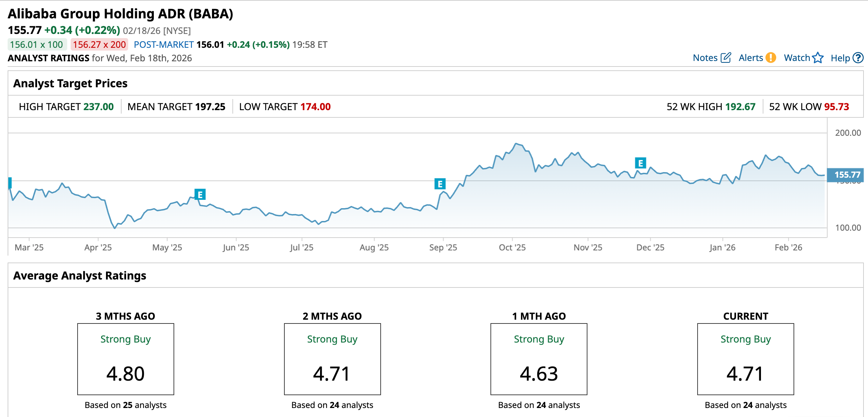Click the September earnings E marker
This screenshot has width=868, height=417.
tap(440, 184)
